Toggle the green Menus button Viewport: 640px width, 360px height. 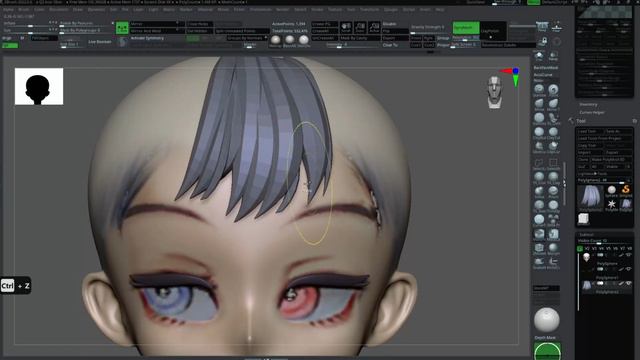[x=533, y=2]
